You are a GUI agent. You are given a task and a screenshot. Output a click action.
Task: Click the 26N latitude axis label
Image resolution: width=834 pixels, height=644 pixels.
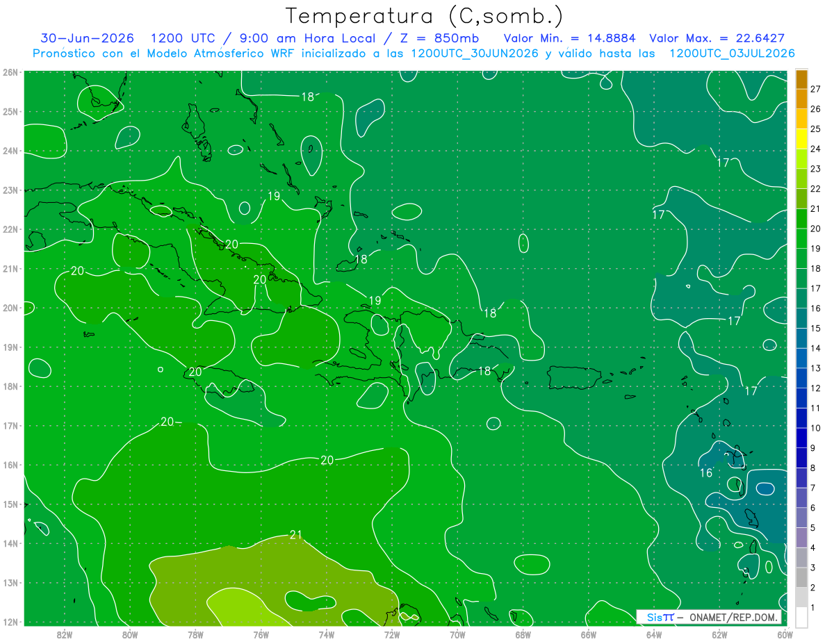(x=10, y=72)
